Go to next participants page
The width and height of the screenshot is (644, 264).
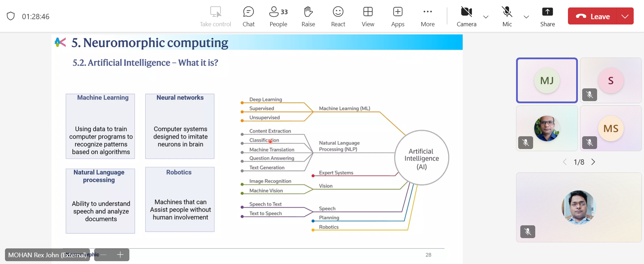[593, 162]
